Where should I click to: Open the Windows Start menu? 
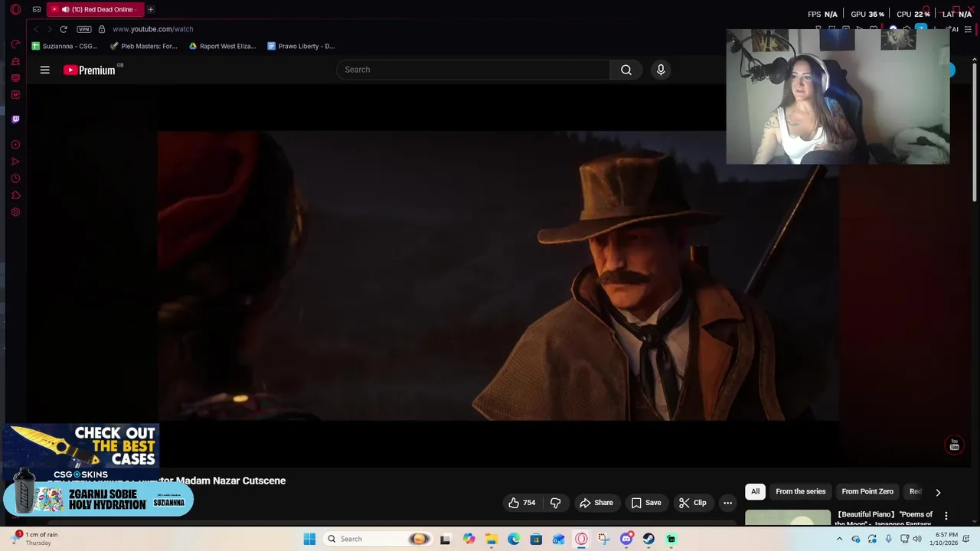point(309,539)
